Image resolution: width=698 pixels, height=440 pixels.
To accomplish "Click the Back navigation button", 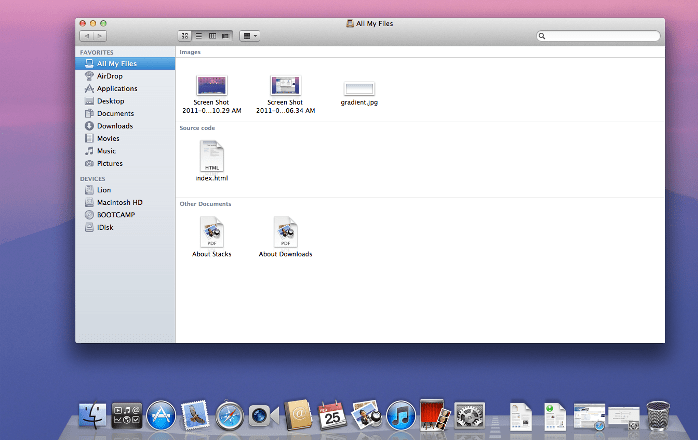I will pos(86,36).
